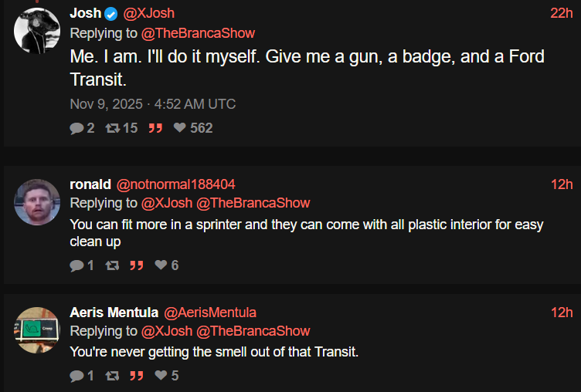This screenshot has height=392, width=581.
Task: Click ronald's profile picture
Action: point(37,202)
